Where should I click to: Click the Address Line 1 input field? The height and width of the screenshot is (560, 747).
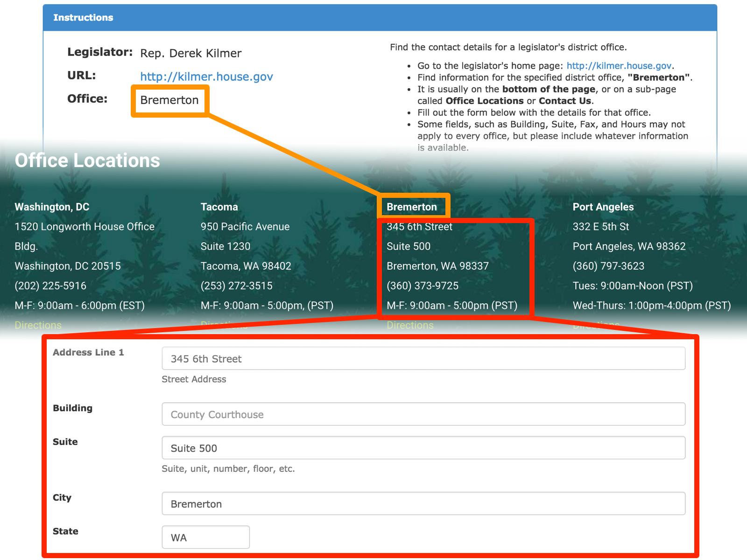pyautogui.click(x=423, y=358)
